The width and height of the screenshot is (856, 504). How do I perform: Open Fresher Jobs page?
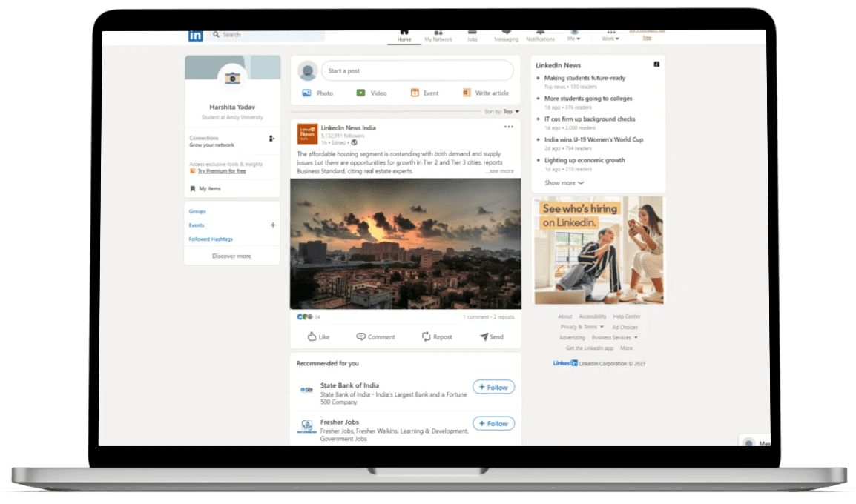(340, 422)
